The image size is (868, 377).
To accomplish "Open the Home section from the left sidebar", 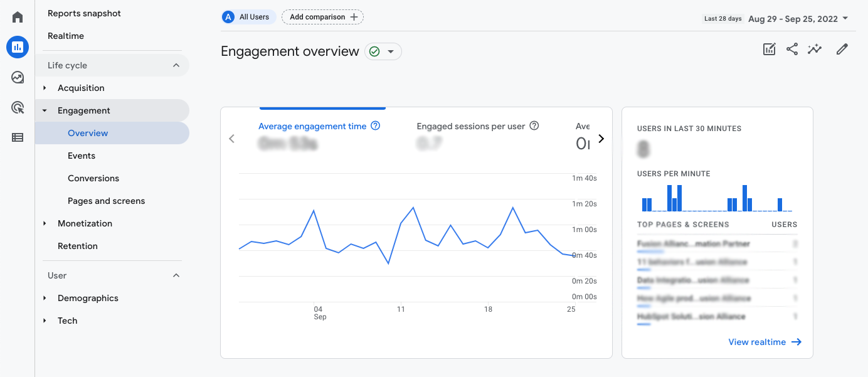I will tap(17, 17).
